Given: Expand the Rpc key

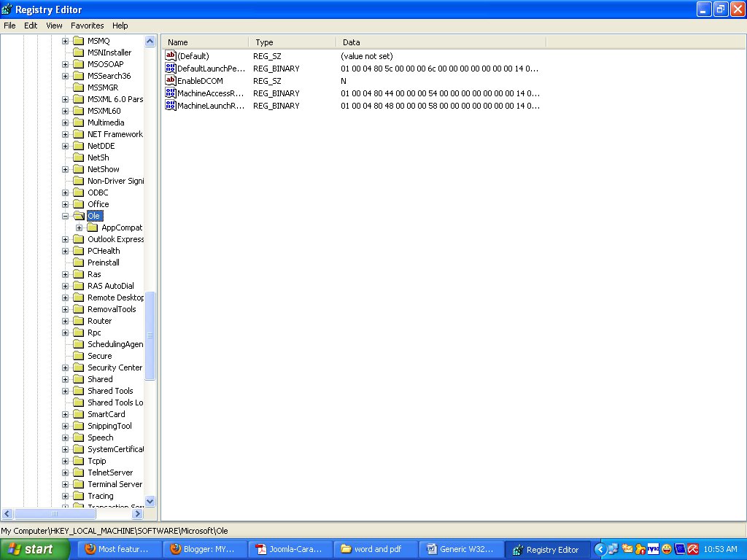Looking at the screenshot, I should pos(65,332).
